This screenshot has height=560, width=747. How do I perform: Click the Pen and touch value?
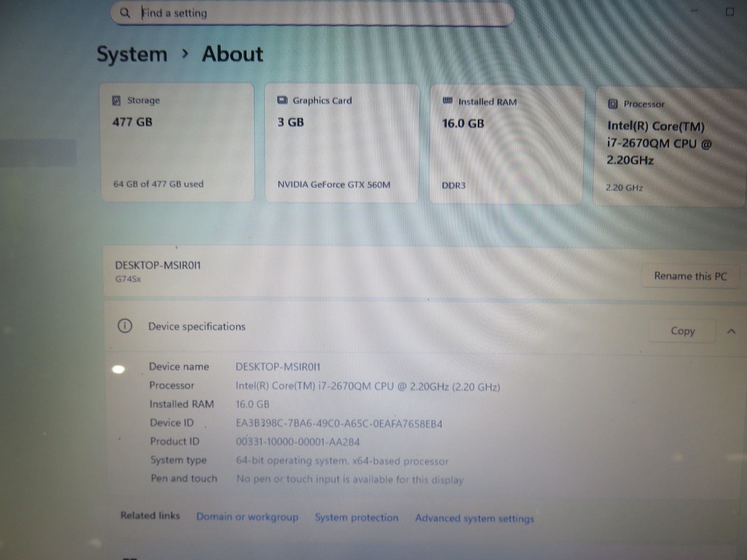pos(350,480)
